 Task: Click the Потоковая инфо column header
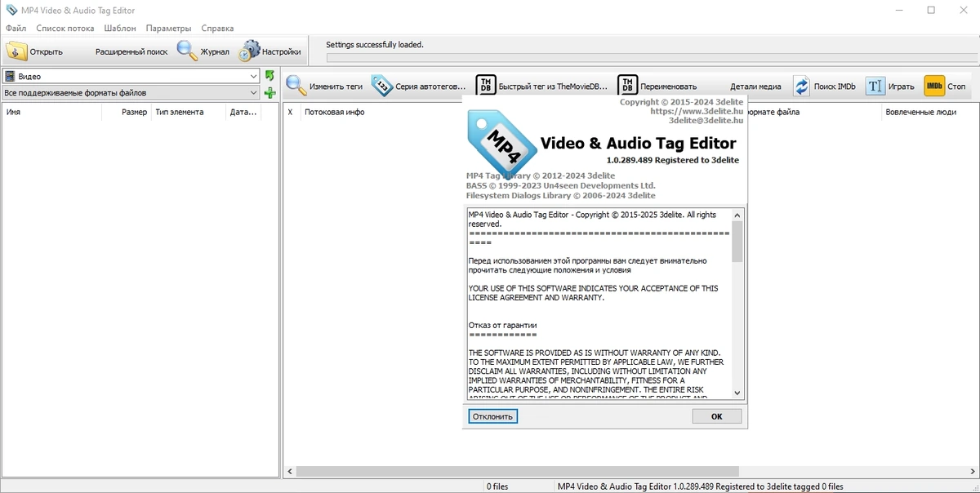pos(334,112)
